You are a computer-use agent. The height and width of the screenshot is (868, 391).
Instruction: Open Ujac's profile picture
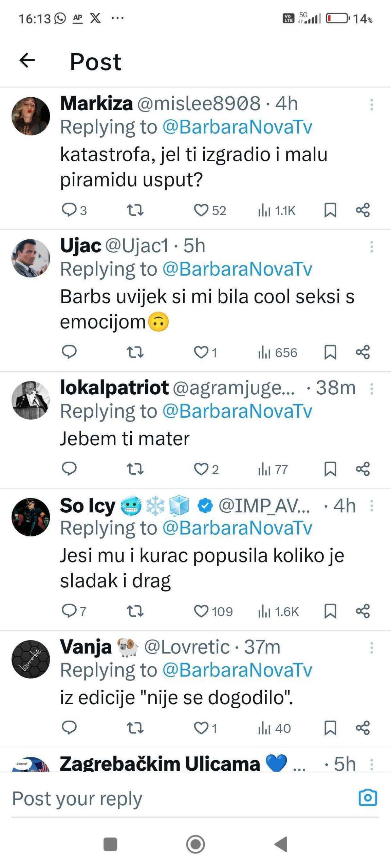(x=31, y=258)
